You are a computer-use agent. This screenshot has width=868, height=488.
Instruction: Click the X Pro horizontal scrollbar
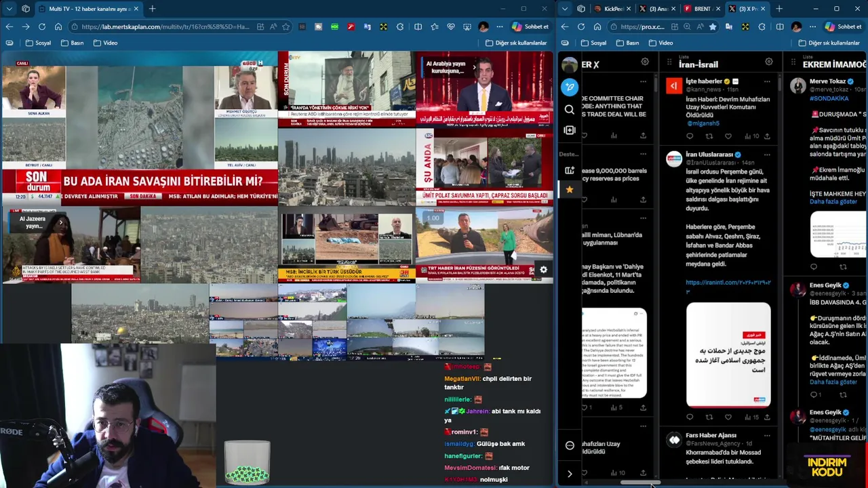click(640, 483)
